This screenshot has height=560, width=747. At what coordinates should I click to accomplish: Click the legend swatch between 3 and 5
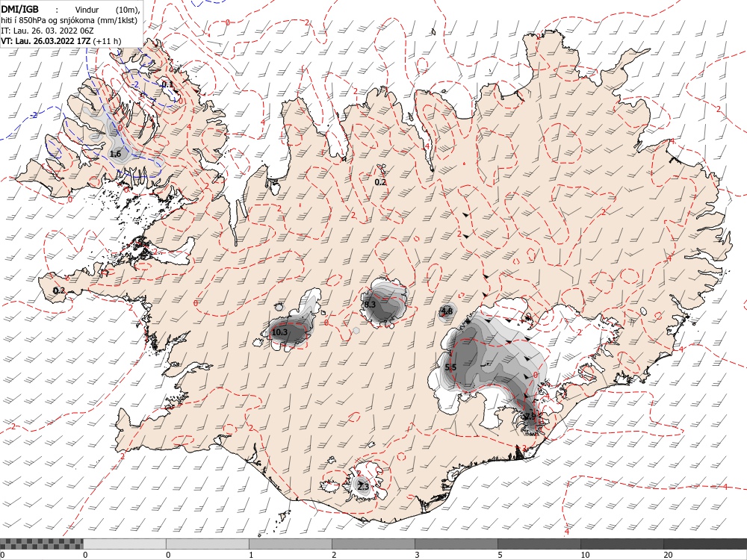pyautogui.click(x=456, y=544)
